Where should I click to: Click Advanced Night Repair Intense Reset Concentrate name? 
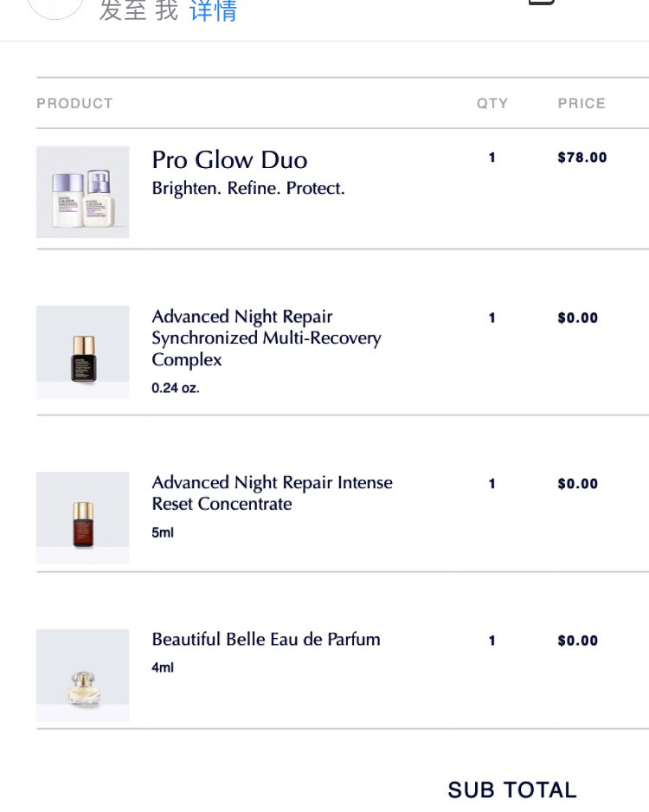[273, 493]
